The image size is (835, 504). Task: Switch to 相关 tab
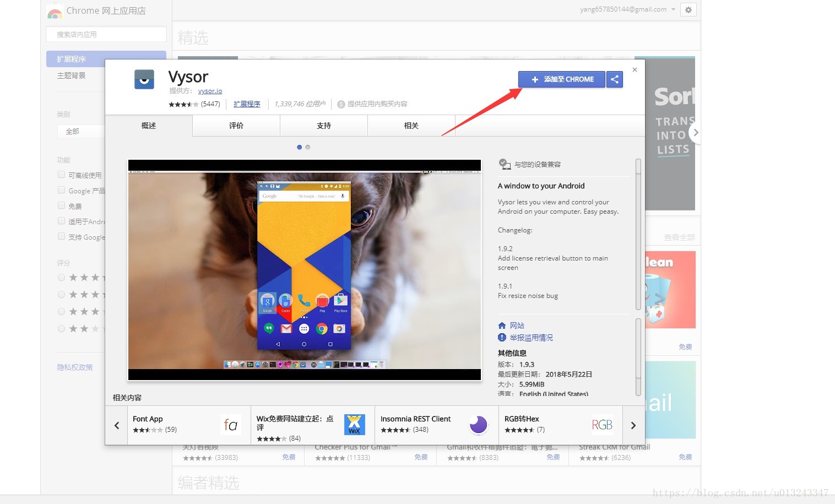[411, 126]
